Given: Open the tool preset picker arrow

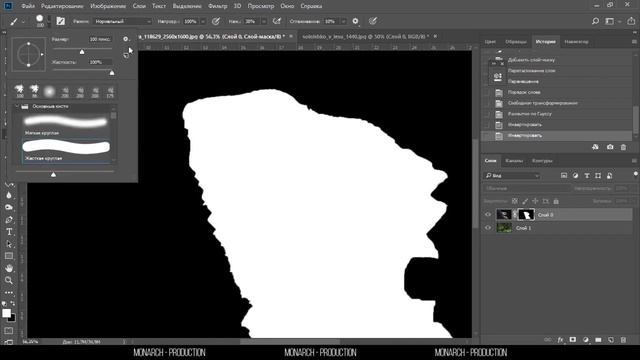Looking at the screenshot, I should [x=23, y=21].
